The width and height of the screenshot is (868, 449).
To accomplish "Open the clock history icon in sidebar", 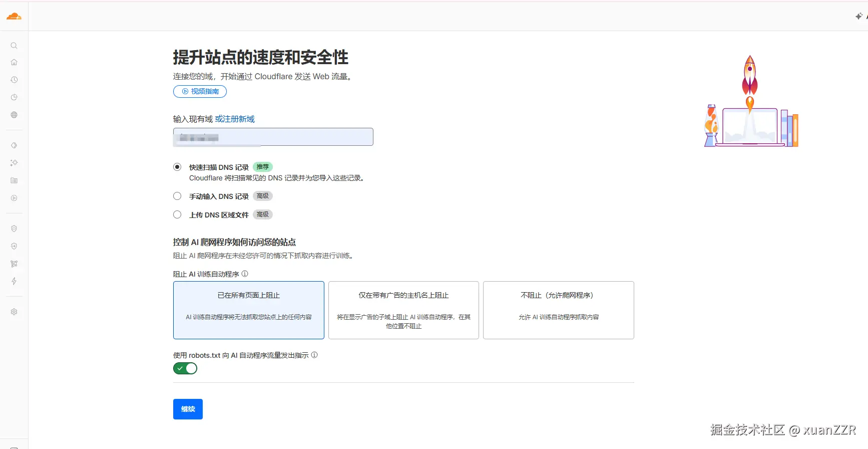I will (14, 80).
